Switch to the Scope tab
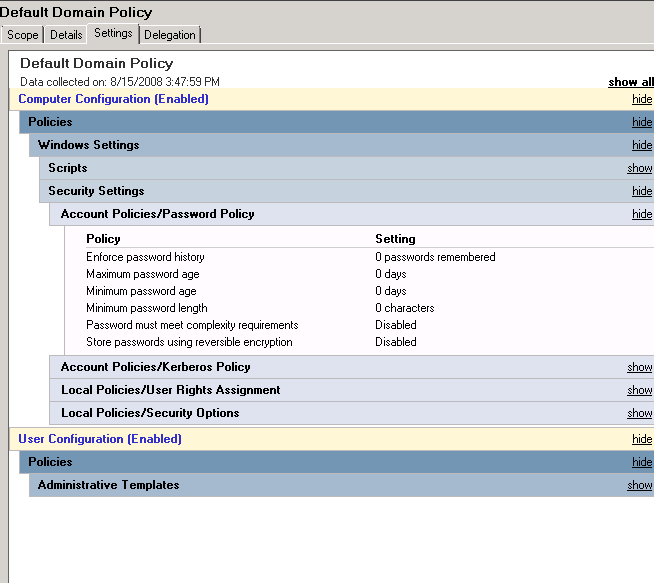 [x=23, y=35]
